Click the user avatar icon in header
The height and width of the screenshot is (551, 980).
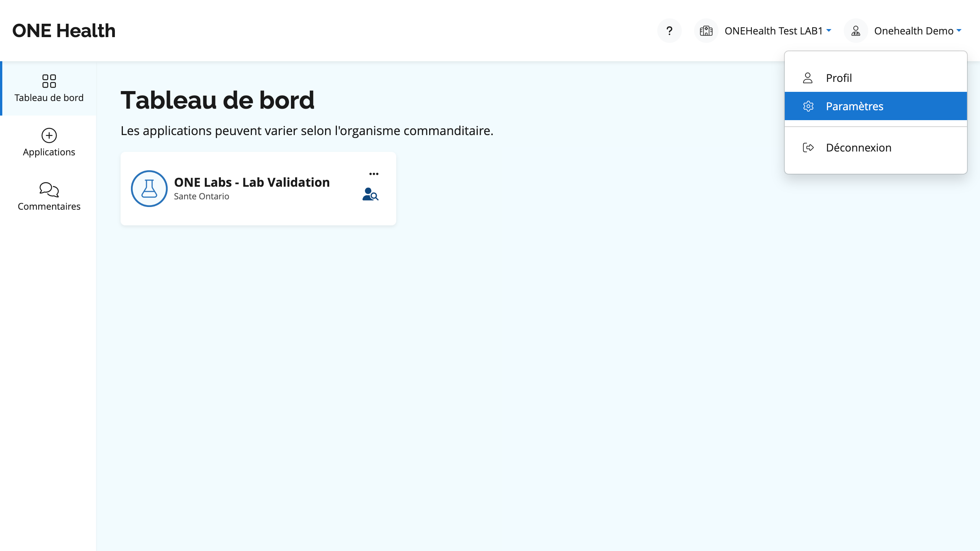click(x=856, y=31)
